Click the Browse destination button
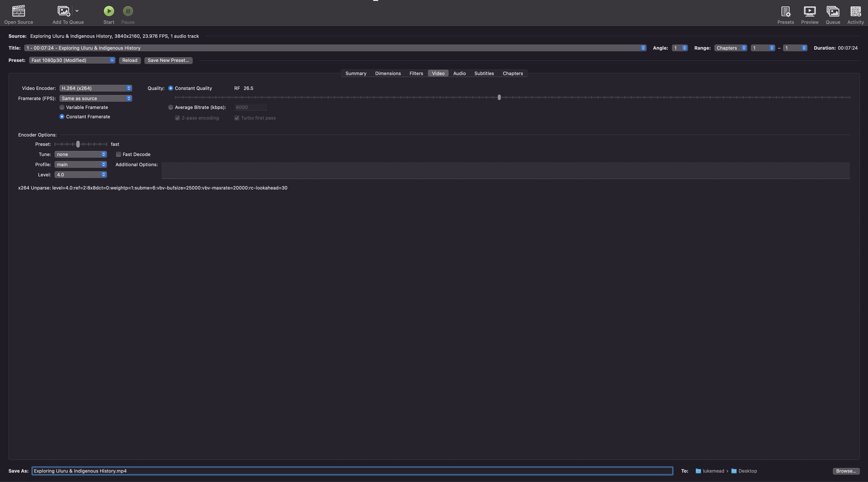 point(846,471)
